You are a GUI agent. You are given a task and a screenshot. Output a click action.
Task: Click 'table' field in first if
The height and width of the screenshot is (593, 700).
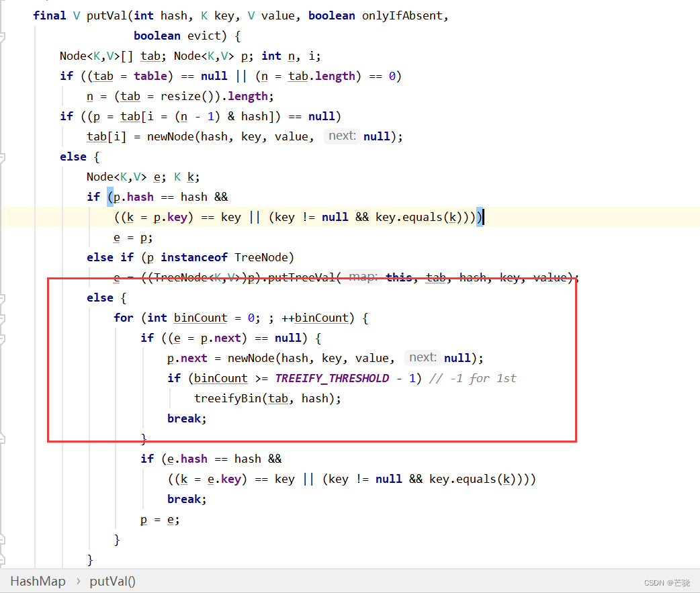tap(150, 76)
